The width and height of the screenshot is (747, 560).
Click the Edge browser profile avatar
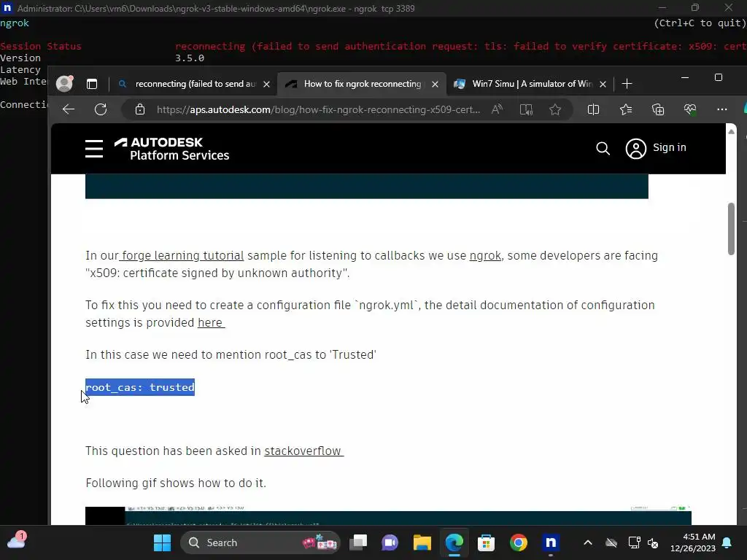click(x=64, y=84)
